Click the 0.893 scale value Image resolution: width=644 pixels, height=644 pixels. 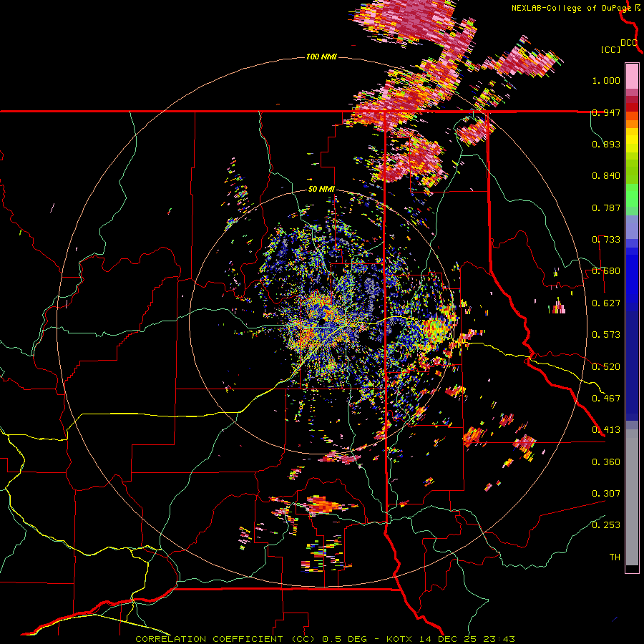(x=606, y=144)
